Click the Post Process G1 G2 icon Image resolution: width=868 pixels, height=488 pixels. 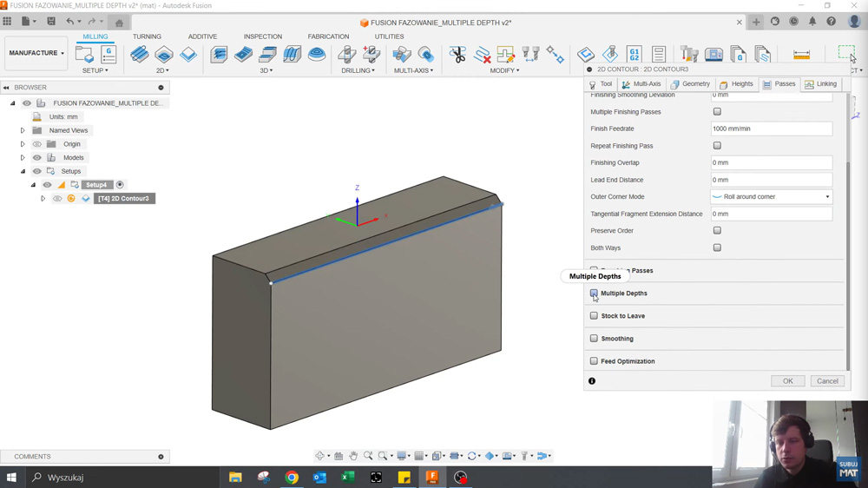(x=634, y=55)
